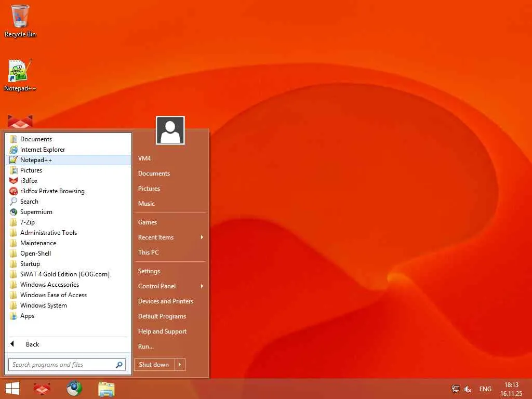Click the Internet Explorer icon in programs list

(x=14, y=150)
